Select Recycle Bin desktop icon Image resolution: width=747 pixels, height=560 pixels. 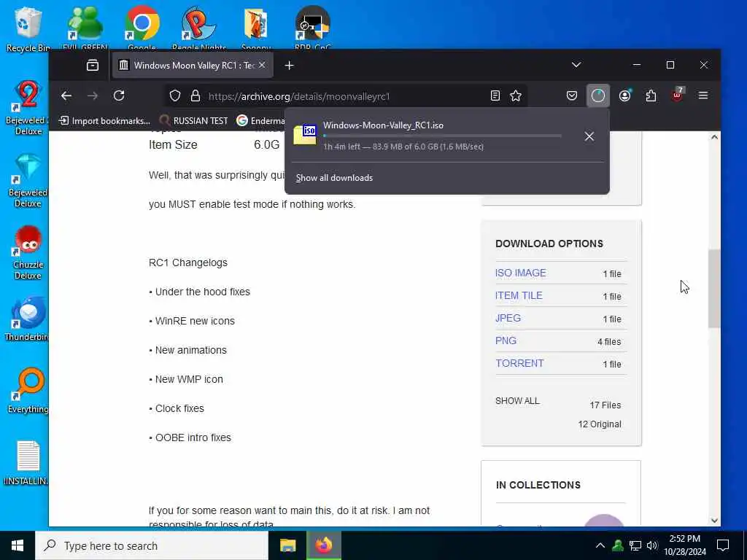coord(28,28)
